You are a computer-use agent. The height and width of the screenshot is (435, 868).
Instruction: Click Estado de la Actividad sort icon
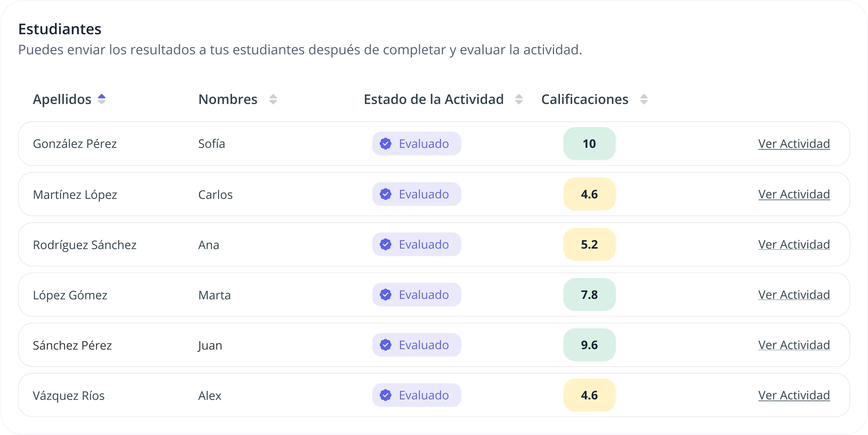[519, 100]
